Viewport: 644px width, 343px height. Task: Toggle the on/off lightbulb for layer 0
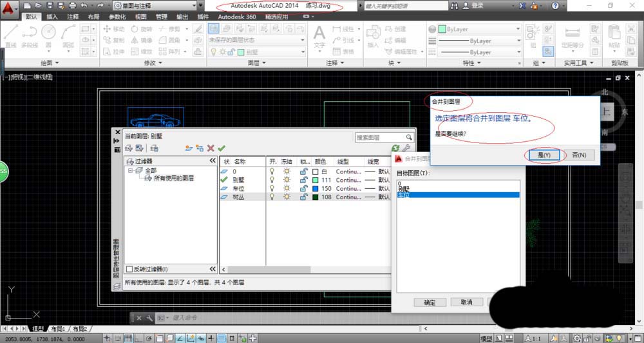pos(272,171)
